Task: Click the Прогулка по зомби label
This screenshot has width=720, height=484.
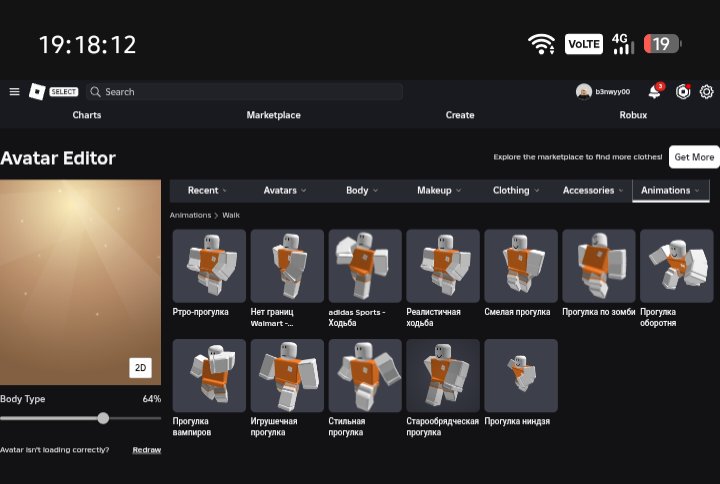Action: pos(599,312)
